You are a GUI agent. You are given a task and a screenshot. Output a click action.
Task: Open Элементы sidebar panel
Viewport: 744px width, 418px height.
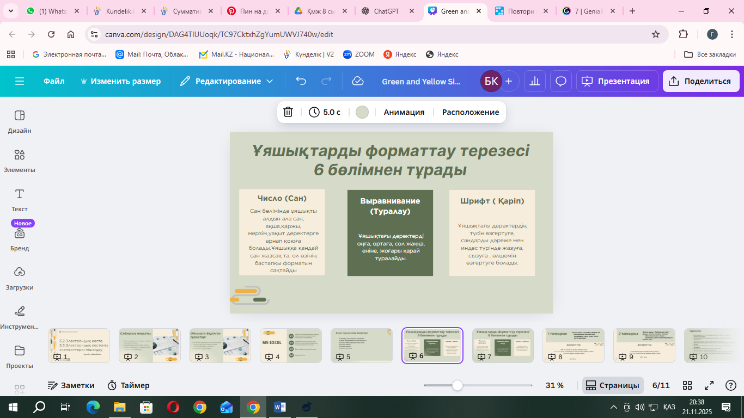[x=19, y=161]
